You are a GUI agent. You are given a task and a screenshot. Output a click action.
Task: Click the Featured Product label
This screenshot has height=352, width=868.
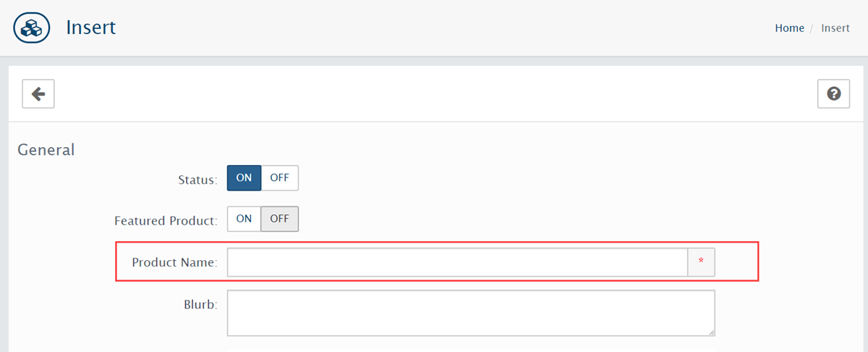coord(166,220)
